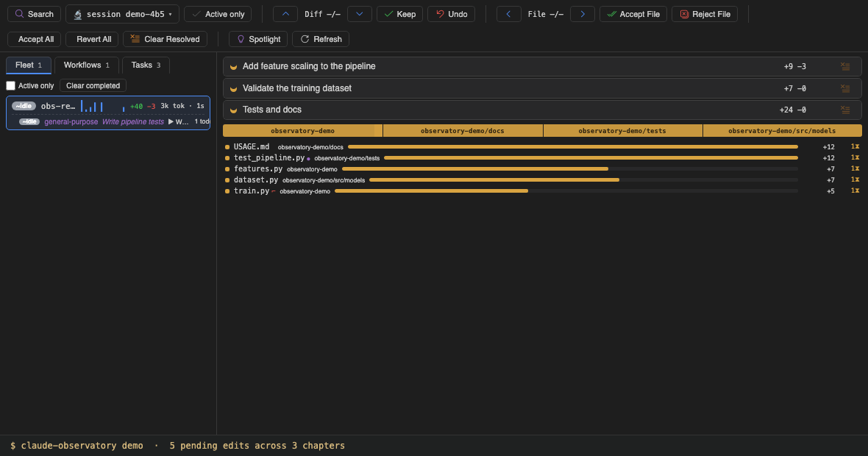This screenshot has width=868, height=456.
Task: Click the orange dot beside USAGE.md
Action: [x=227, y=147]
